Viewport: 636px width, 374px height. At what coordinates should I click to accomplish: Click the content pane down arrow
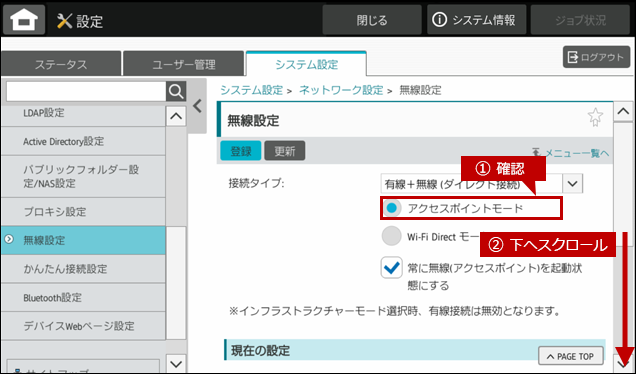(623, 364)
